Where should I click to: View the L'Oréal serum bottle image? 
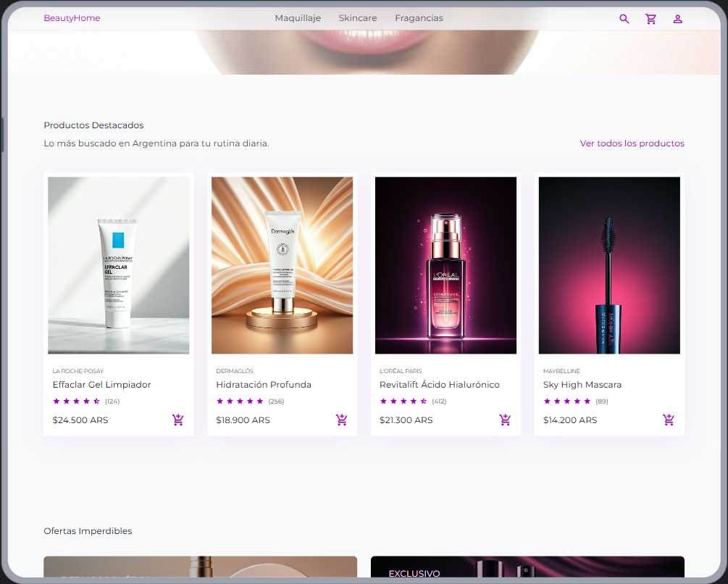pyautogui.click(x=445, y=265)
